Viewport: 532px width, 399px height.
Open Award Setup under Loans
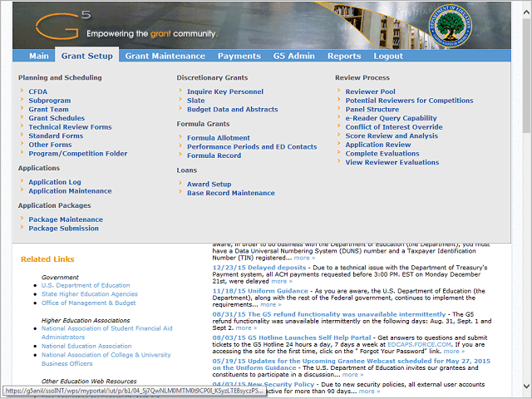point(209,184)
